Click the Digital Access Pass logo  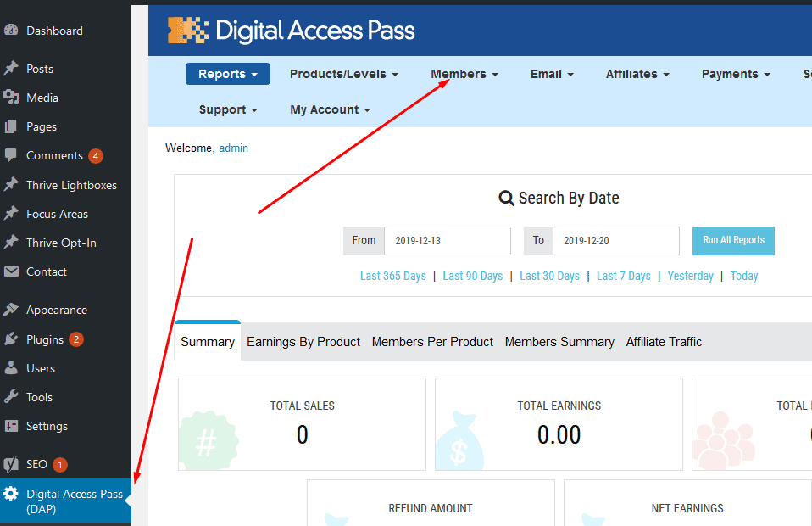click(x=291, y=30)
